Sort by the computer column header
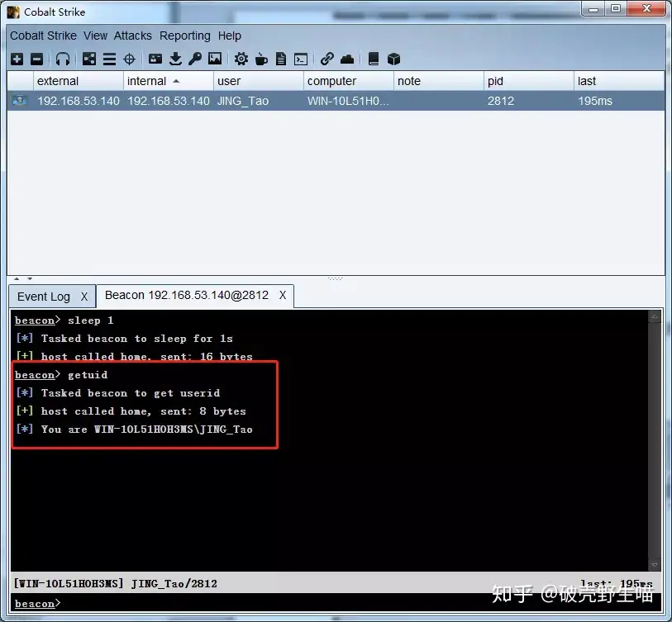 click(x=349, y=81)
